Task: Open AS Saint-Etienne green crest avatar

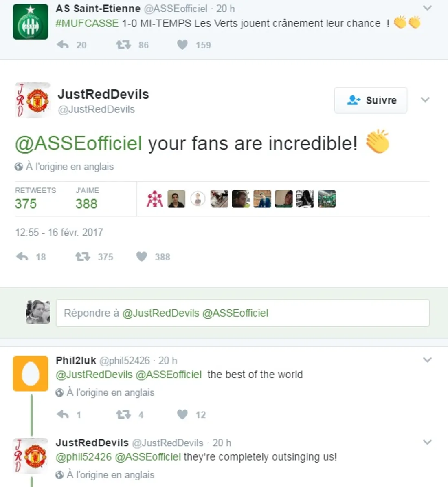Action: pyautogui.click(x=31, y=22)
